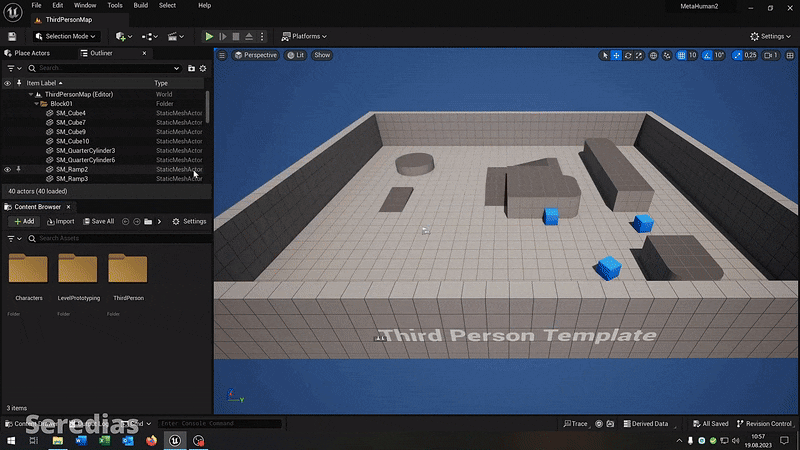
Task: Save the current level with disk icon
Action: [x=14, y=36]
